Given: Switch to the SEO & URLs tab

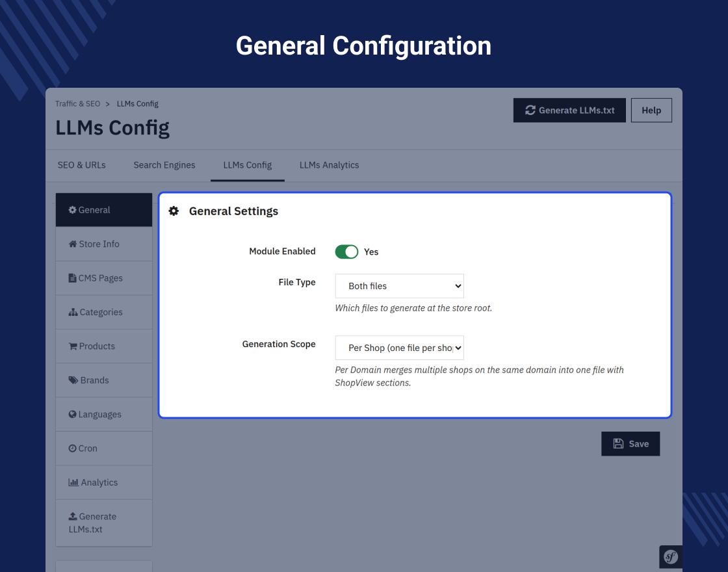Looking at the screenshot, I should (x=82, y=165).
